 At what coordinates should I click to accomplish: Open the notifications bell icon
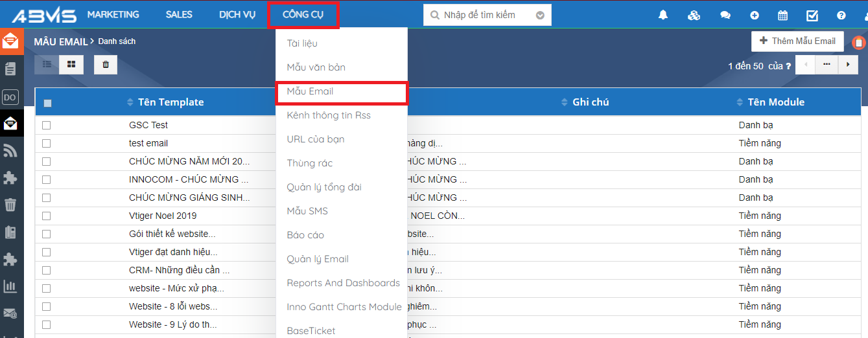(663, 15)
